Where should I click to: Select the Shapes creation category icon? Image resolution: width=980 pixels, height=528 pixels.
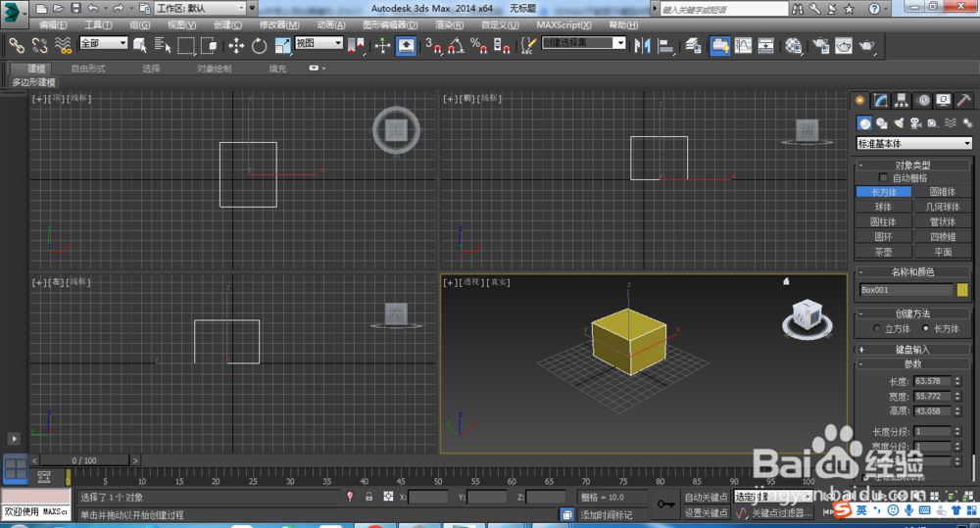[x=881, y=123]
